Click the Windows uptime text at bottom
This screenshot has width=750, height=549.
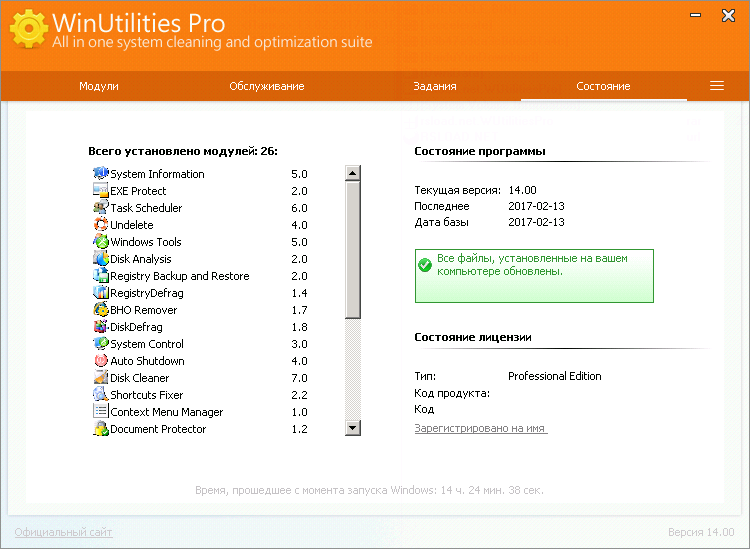pyautogui.click(x=369, y=490)
